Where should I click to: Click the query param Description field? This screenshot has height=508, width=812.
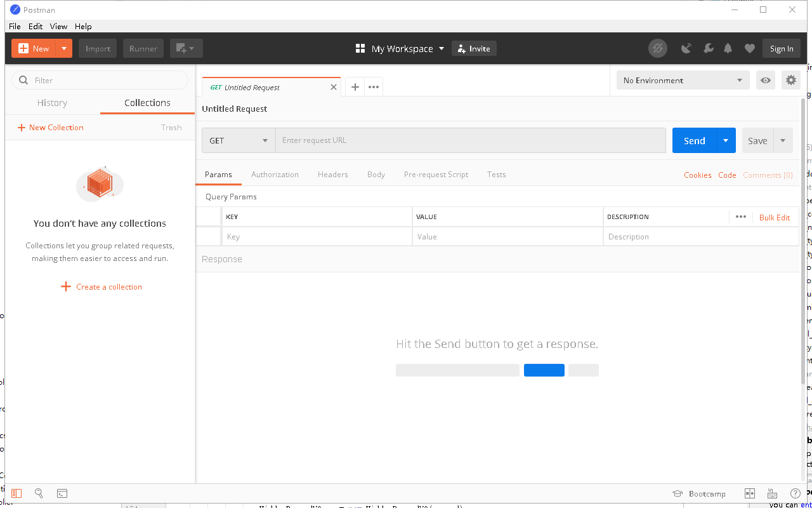tap(701, 237)
